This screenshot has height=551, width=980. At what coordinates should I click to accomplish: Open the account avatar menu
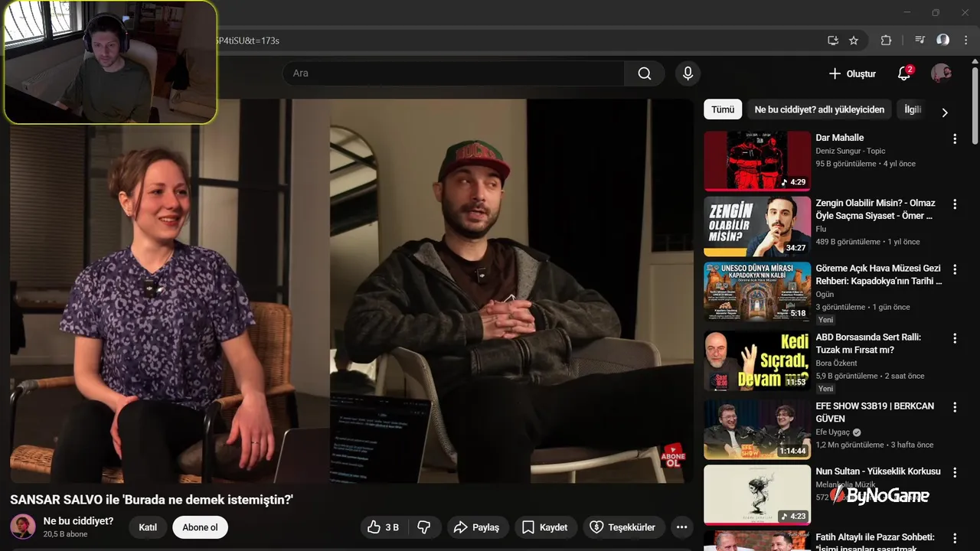[x=941, y=73]
